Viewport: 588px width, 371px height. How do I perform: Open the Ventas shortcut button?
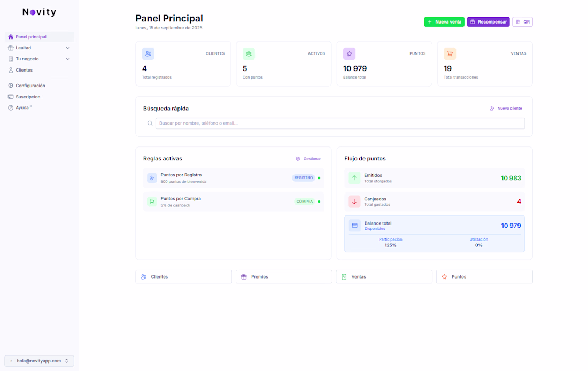384,277
